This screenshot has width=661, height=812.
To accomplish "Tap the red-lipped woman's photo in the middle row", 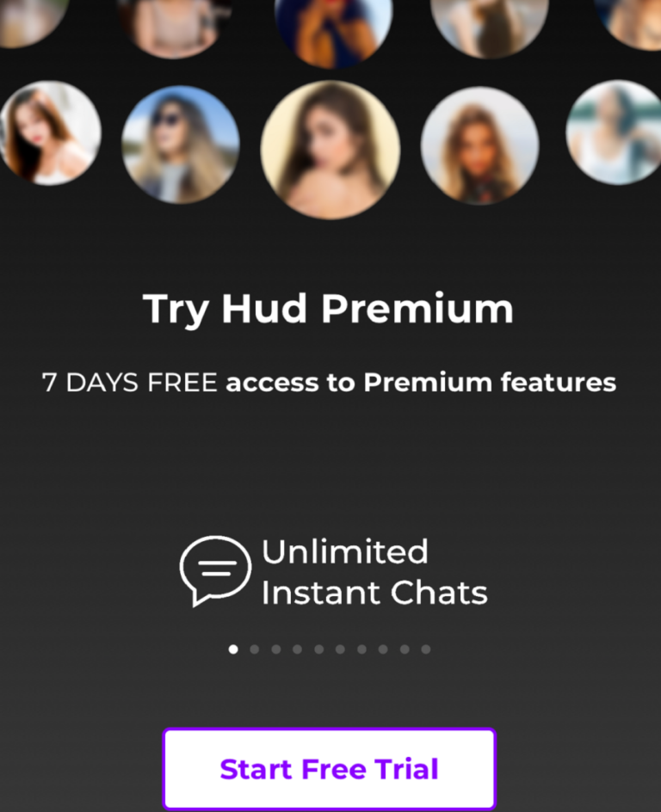I will [x=48, y=132].
